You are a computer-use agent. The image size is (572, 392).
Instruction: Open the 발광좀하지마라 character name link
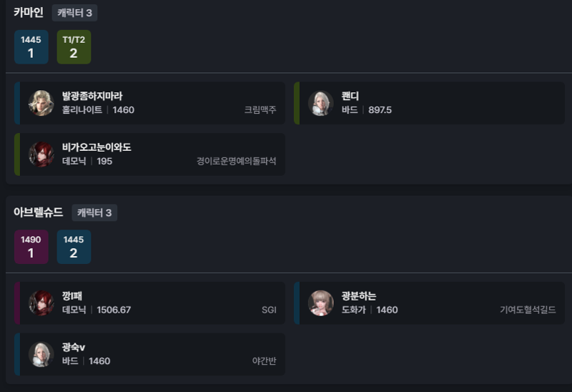point(92,96)
